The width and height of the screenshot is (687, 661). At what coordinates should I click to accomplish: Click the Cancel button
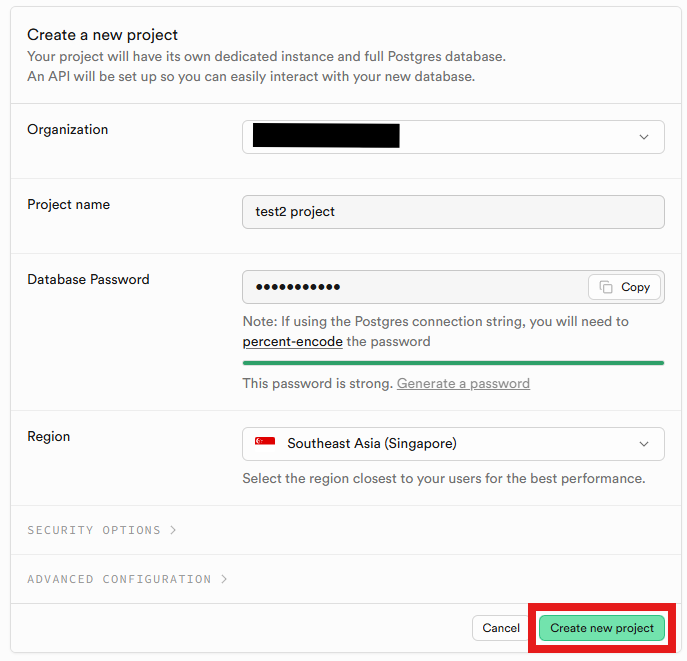click(x=500, y=628)
